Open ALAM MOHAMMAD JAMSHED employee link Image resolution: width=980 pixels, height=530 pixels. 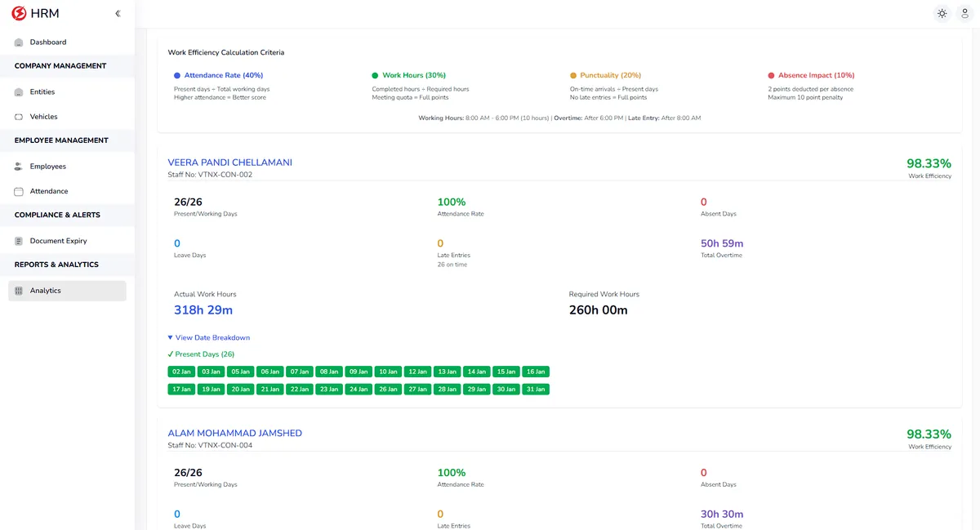(x=234, y=433)
